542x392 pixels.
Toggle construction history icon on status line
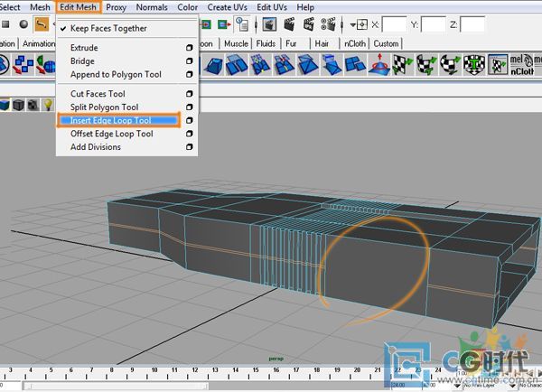(x=242, y=25)
